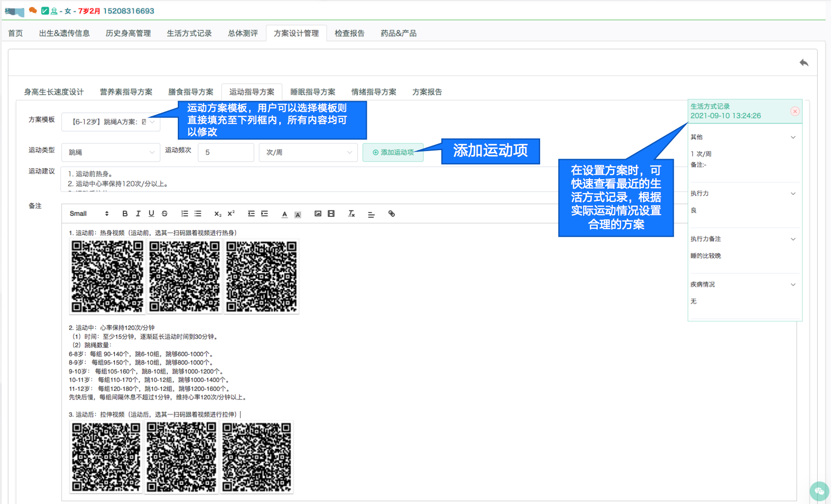The image size is (831, 504).
Task: Click the line starting 11-12岁
Action: click(150, 389)
